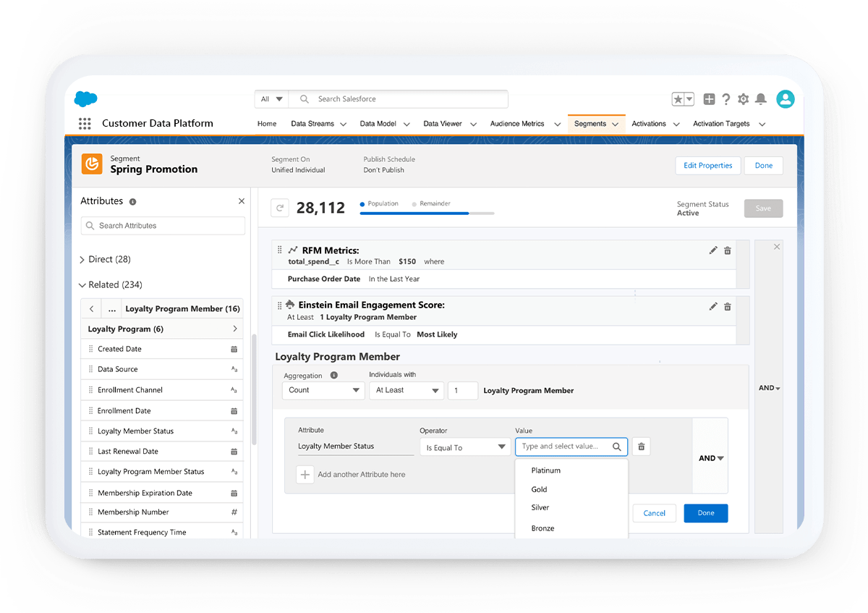Open the Data Streams tab
The height and width of the screenshot is (613, 868).
pyautogui.click(x=312, y=124)
